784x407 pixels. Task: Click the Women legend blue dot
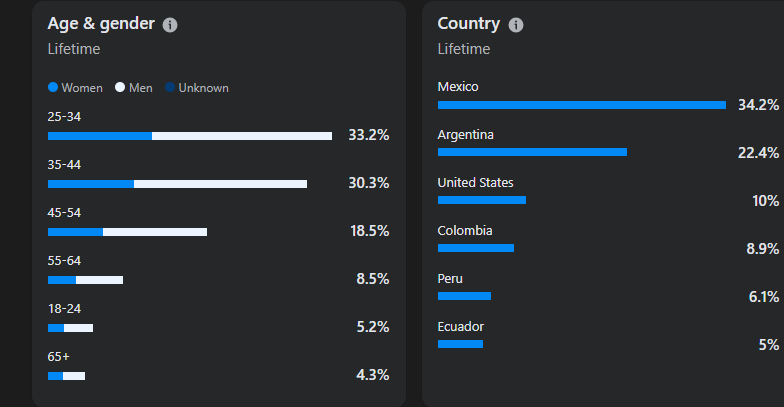tap(53, 88)
